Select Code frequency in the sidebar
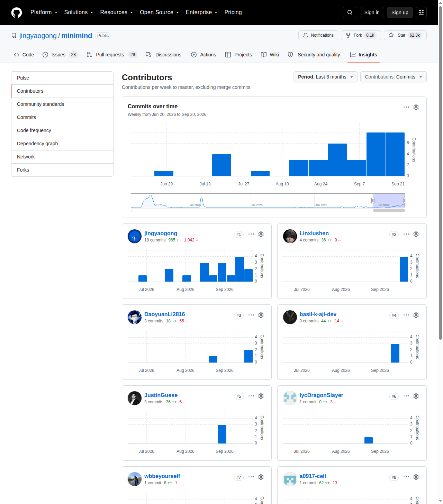The width and height of the screenshot is (443, 504). point(62,130)
